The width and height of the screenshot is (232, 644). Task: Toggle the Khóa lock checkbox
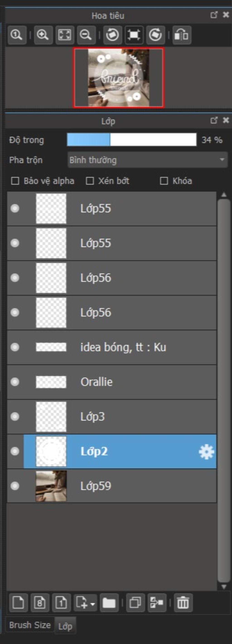pyautogui.click(x=164, y=181)
